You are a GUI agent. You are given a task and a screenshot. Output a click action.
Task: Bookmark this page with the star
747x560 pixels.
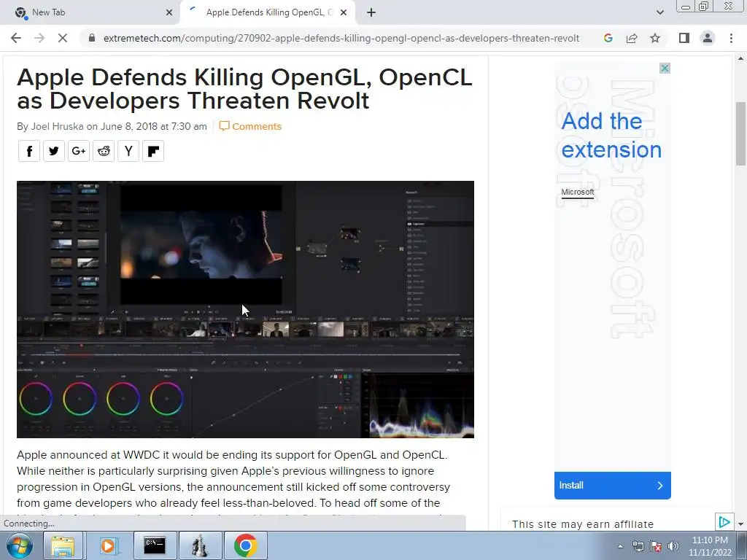click(655, 38)
